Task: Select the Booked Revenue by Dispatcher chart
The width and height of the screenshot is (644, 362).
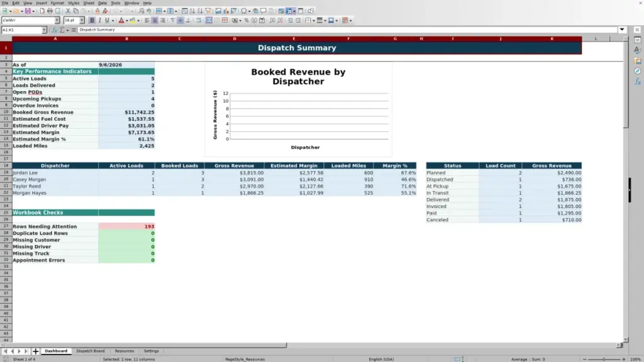Action: tap(299, 109)
